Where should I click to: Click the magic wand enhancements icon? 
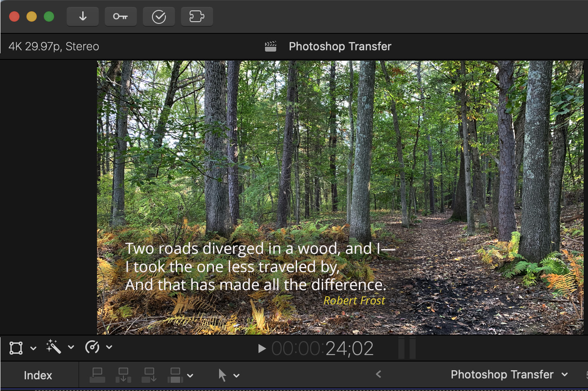pyautogui.click(x=54, y=347)
